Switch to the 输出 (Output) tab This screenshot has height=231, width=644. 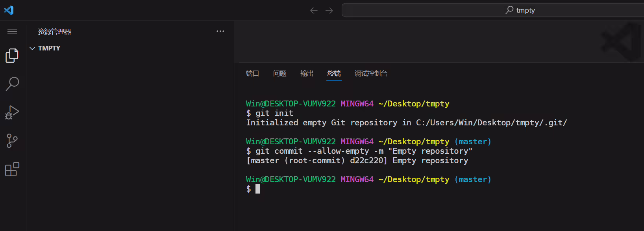pos(307,73)
